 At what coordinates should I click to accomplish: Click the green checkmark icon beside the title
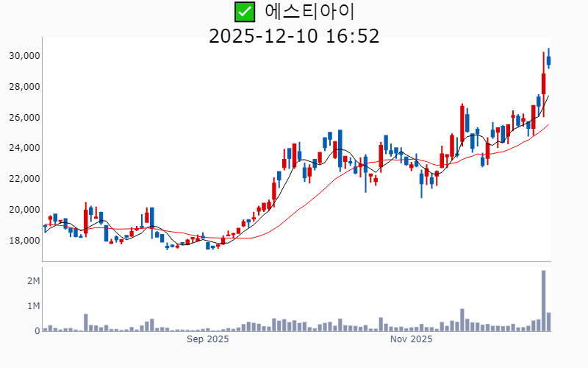(x=245, y=12)
